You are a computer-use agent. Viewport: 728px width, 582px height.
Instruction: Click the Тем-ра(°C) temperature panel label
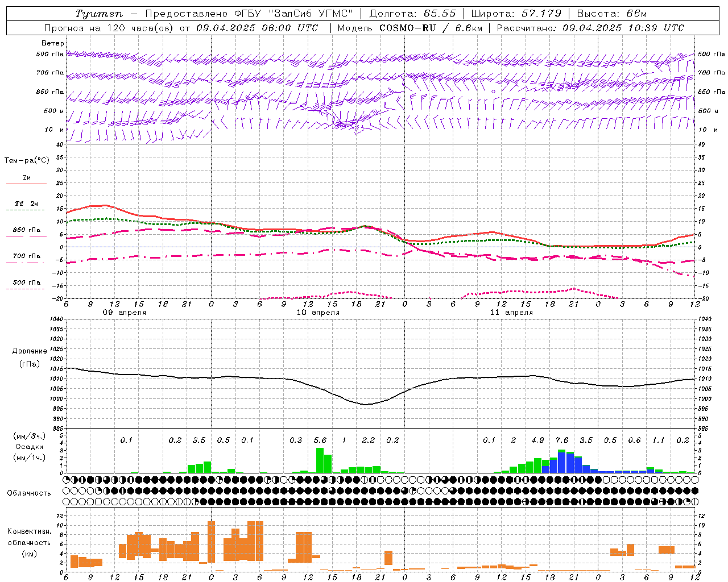pos(27,161)
